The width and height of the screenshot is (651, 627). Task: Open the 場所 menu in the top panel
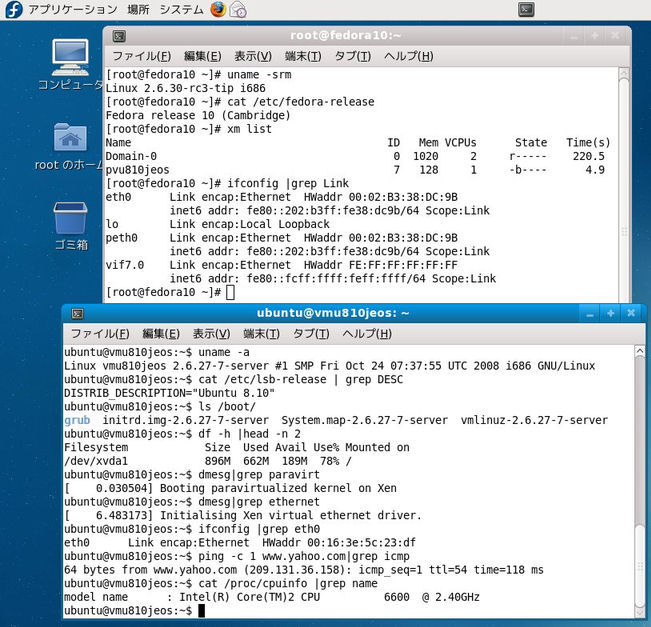point(138,10)
